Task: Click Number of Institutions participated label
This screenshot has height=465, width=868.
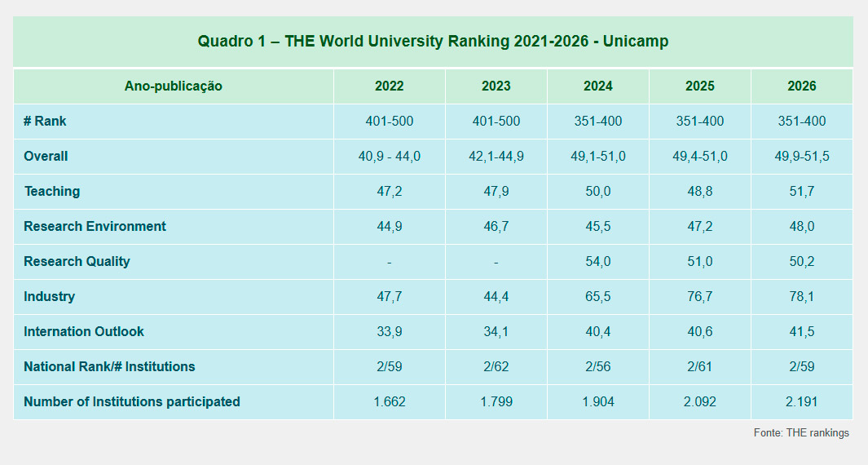Action: 132,402
